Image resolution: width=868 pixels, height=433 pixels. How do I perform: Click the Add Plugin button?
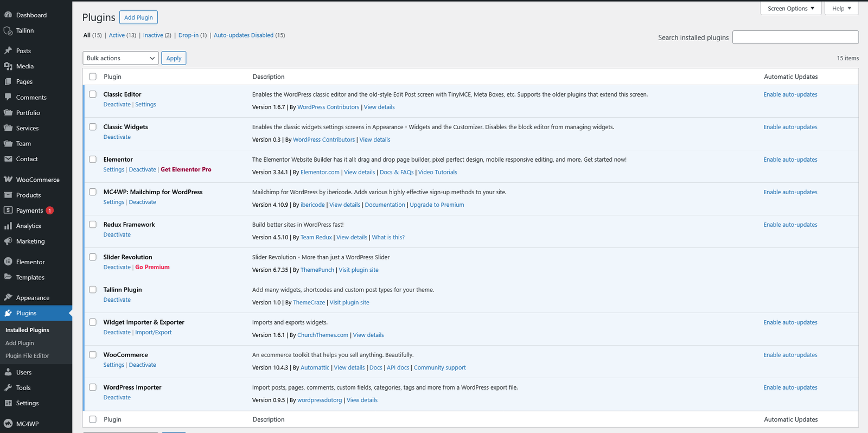coord(138,17)
